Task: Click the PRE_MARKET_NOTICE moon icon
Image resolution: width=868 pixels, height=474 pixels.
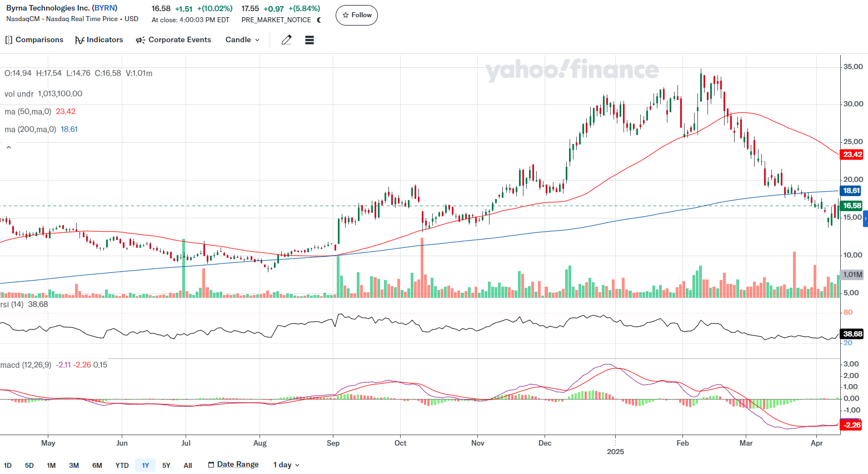Action: coord(319,20)
